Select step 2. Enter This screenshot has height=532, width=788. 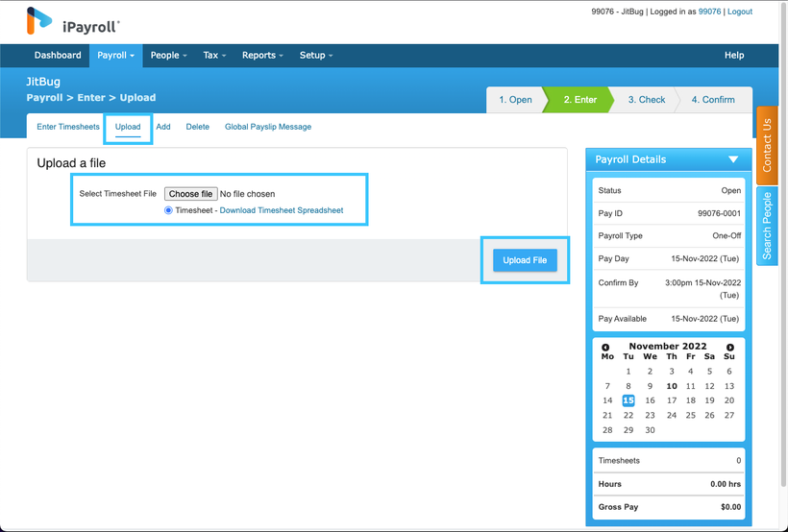(579, 100)
